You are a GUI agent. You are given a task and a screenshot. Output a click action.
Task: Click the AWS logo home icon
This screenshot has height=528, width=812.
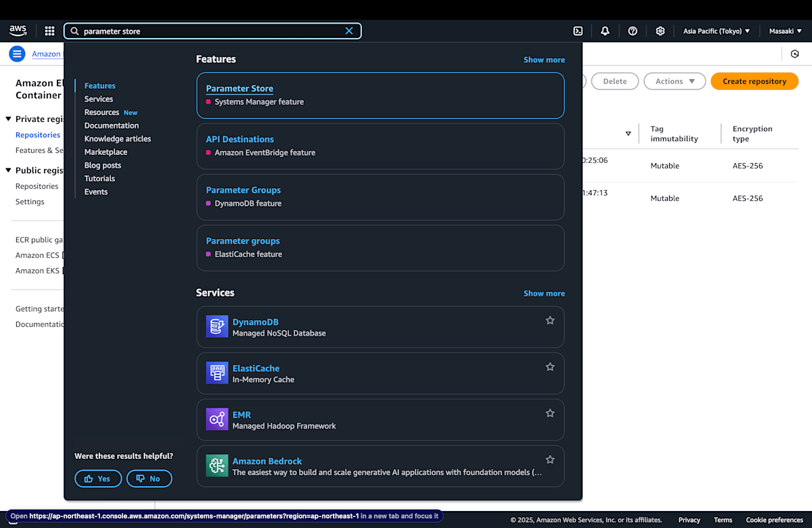tap(18, 30)
